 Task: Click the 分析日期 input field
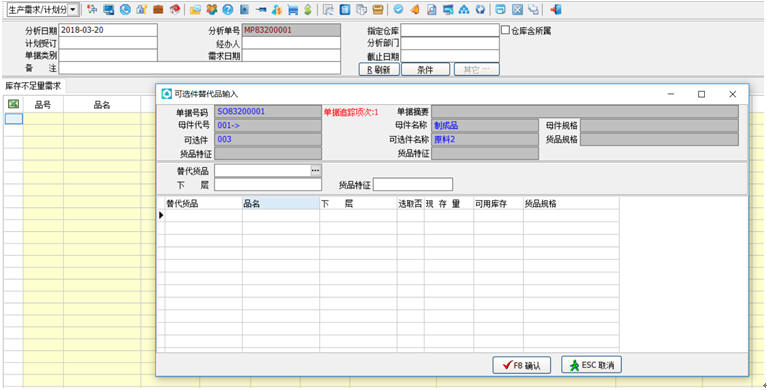[x=108, y=30]
